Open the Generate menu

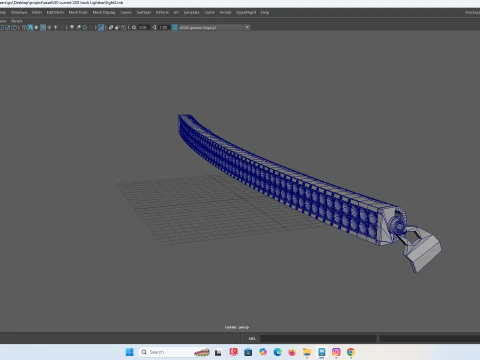coord(192,12)
